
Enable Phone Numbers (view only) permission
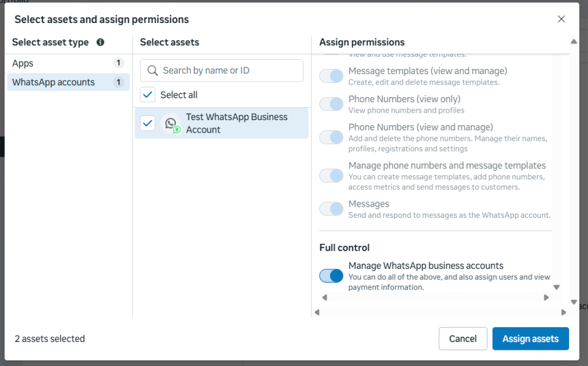[x=331, y=103]
